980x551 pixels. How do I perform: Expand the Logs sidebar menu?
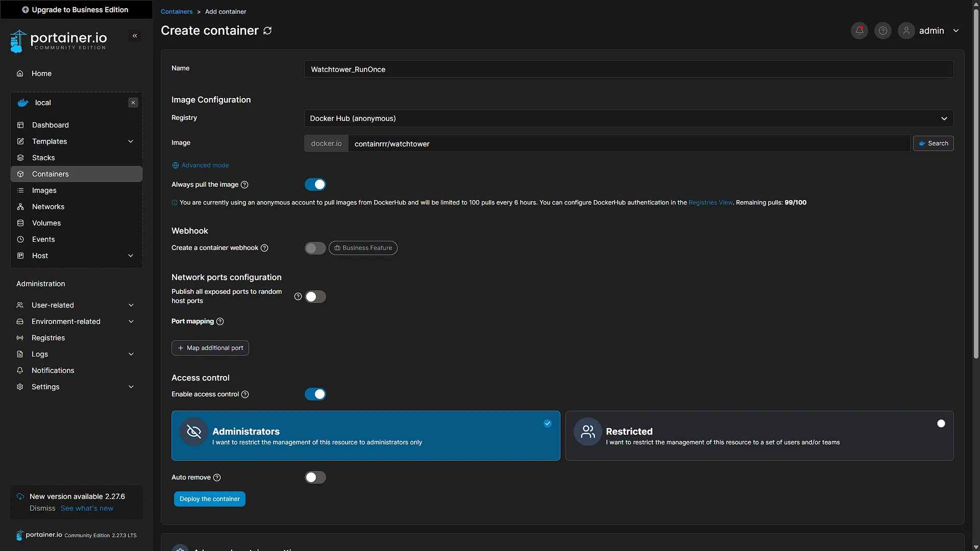click(x=77, y=354)
